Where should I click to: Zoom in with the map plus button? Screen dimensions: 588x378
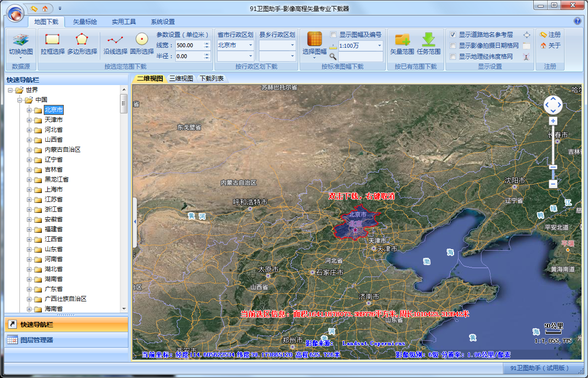click(553, 121)
